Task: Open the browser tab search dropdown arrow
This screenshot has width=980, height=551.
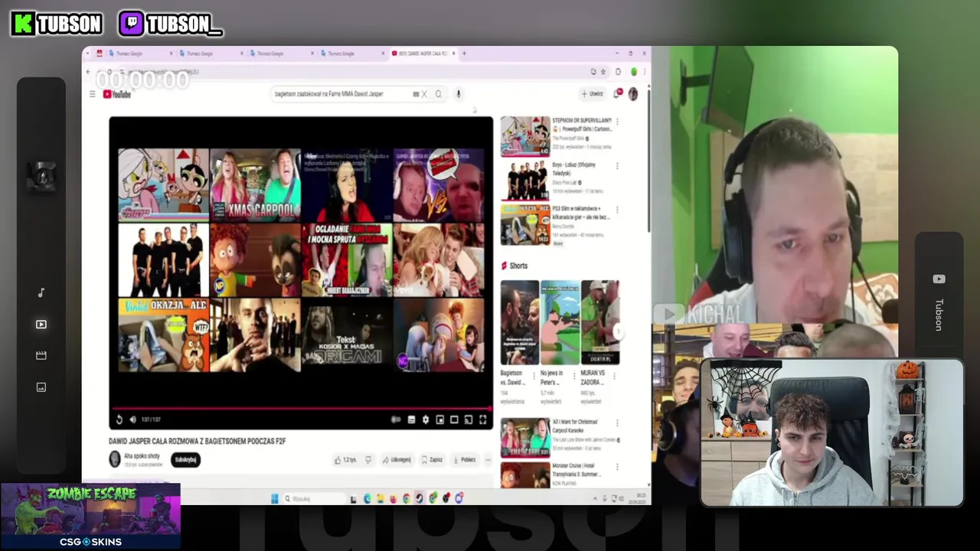Action: click(89, 54)
